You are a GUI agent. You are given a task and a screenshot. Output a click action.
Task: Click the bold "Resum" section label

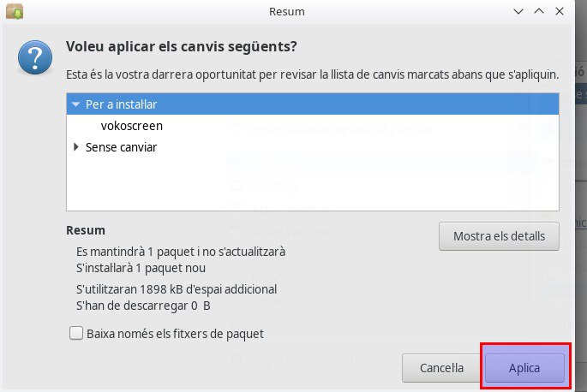[x=86, y=230]
